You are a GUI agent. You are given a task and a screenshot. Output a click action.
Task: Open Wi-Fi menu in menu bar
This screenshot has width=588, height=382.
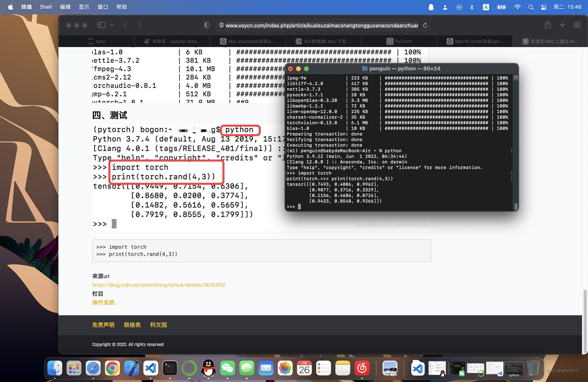tap(517, 7)
